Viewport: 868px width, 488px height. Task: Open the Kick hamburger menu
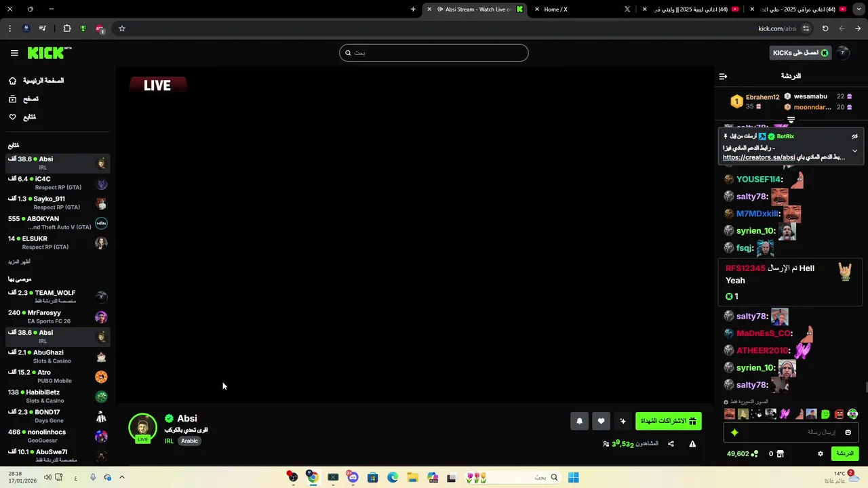(x=14, y=53)
